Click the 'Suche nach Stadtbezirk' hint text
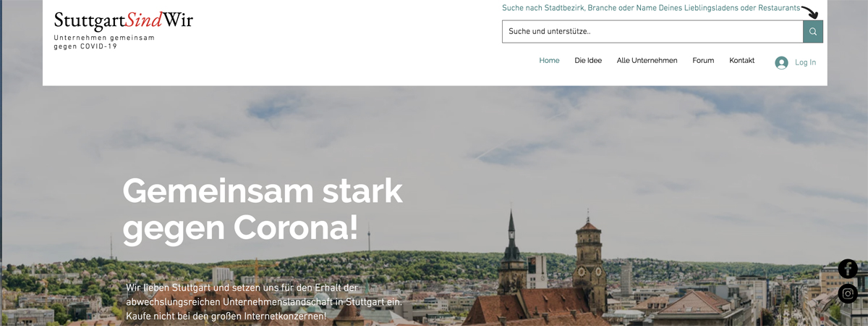Screen dimensions: 868x326 (651, 8)
